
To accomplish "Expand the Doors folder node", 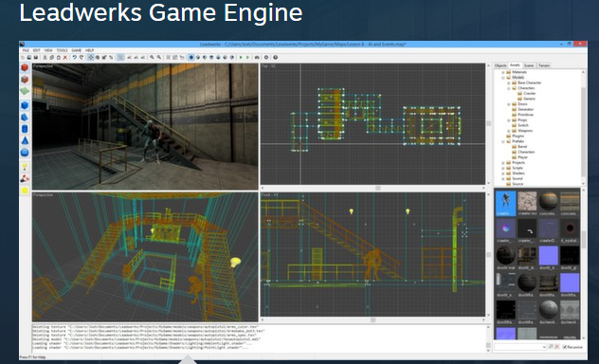I will tap(509, 104).
